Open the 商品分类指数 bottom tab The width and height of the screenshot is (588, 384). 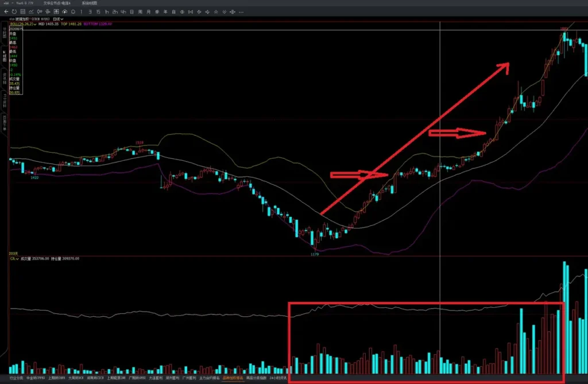[x=256, y=378]
